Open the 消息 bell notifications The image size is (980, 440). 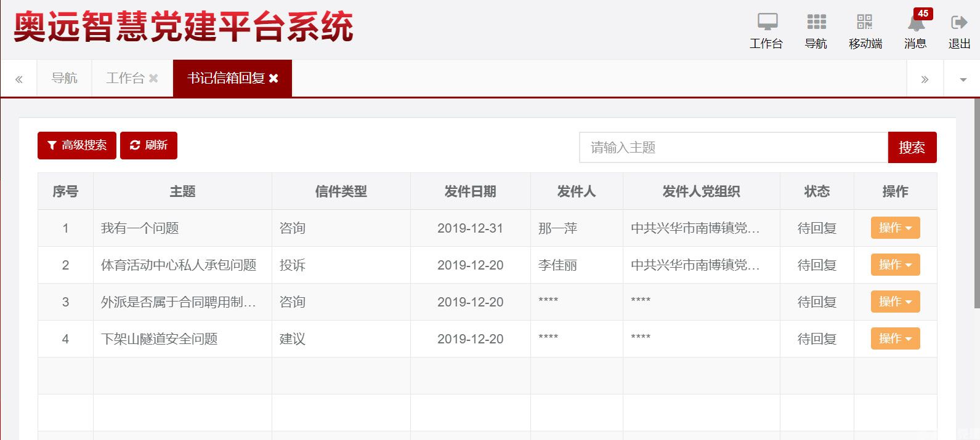point(916,23)
